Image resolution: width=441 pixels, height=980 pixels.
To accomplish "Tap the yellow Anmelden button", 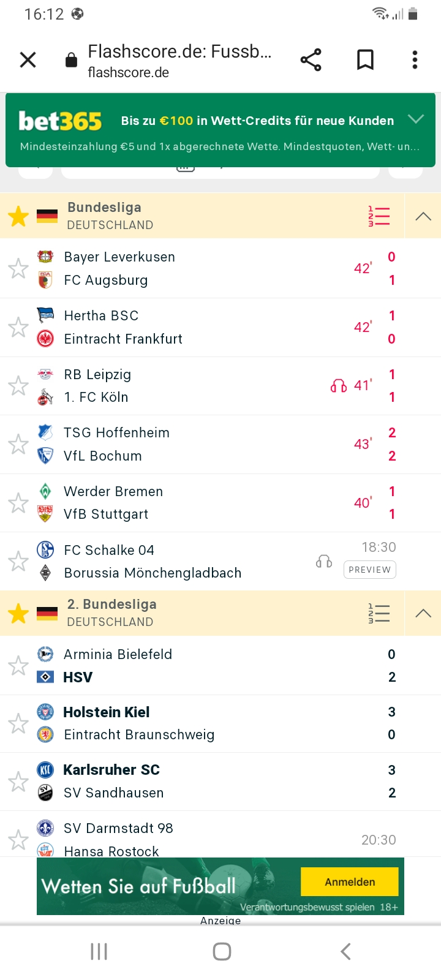I will click(x=350, y=882).
